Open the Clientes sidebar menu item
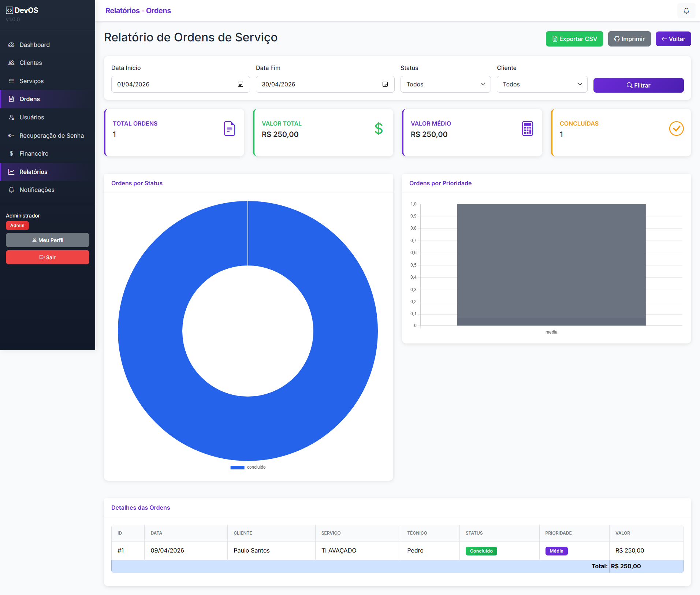The width and height of the screenshot is (700, 595). click(31, 63)
